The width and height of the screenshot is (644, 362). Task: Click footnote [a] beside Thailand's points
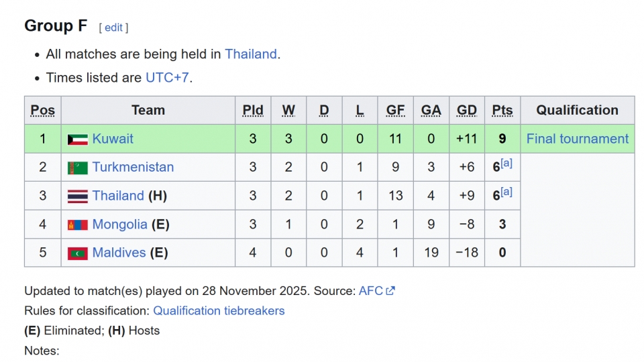(x=506, y=192)
